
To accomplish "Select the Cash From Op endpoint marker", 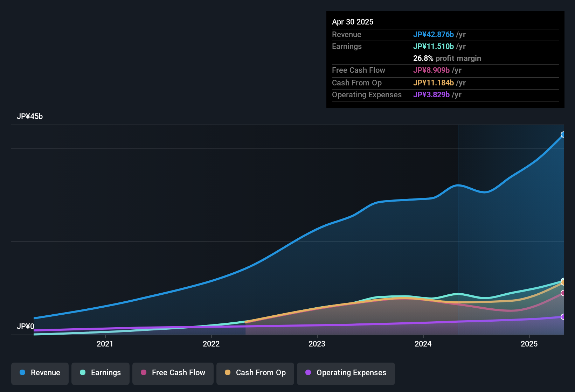I will tap(563, 282).
